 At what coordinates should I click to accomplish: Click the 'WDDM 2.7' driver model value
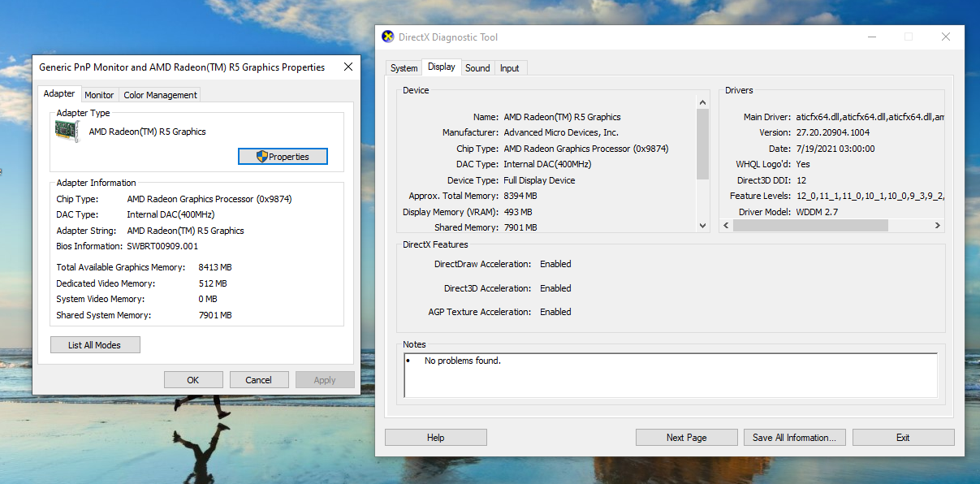coord(817,212)
